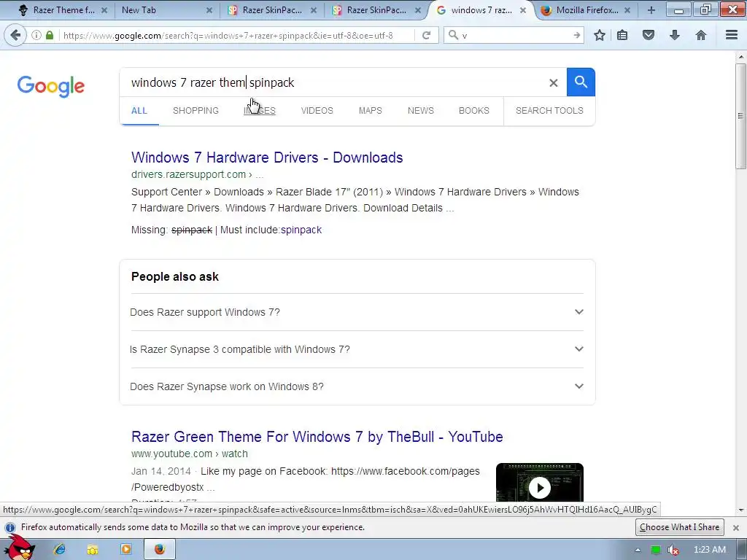Open Windows Explorer folder on taskbar
Image resolution: width=747 pixels, height=560 pixels.
coord(93,550)
